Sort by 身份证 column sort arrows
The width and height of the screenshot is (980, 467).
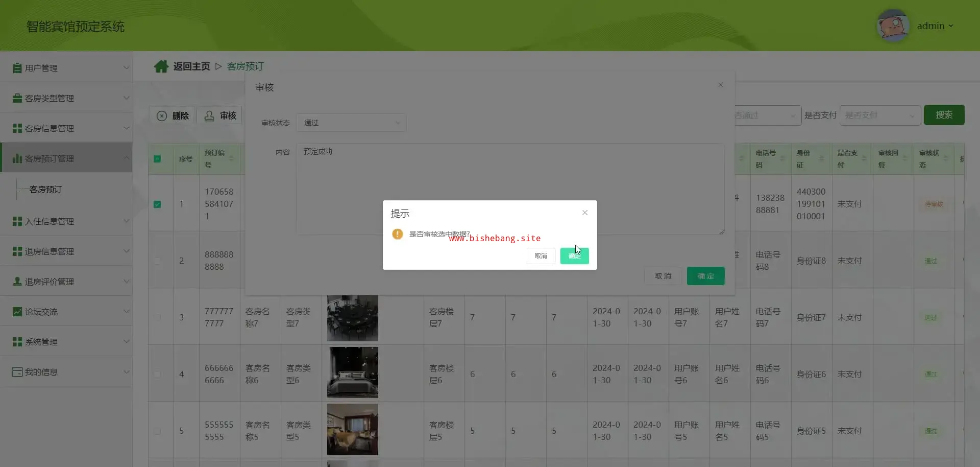(x=822, y=159)
